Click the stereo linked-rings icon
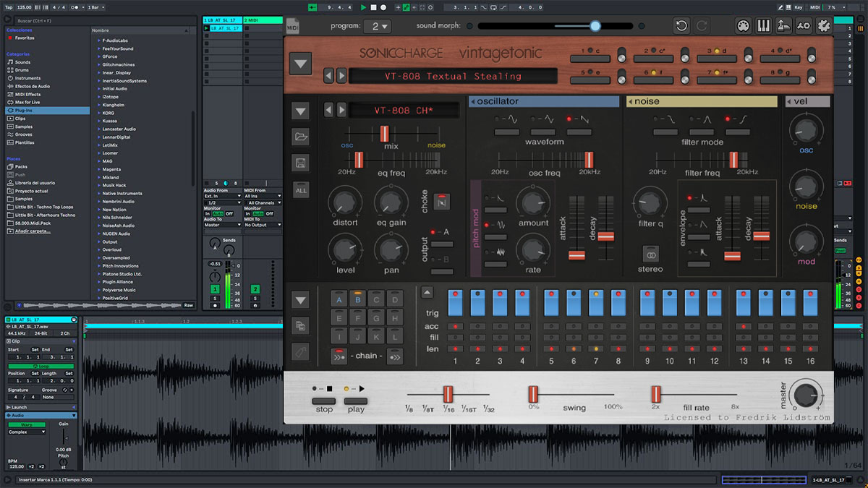 click(x=650, y=254)
